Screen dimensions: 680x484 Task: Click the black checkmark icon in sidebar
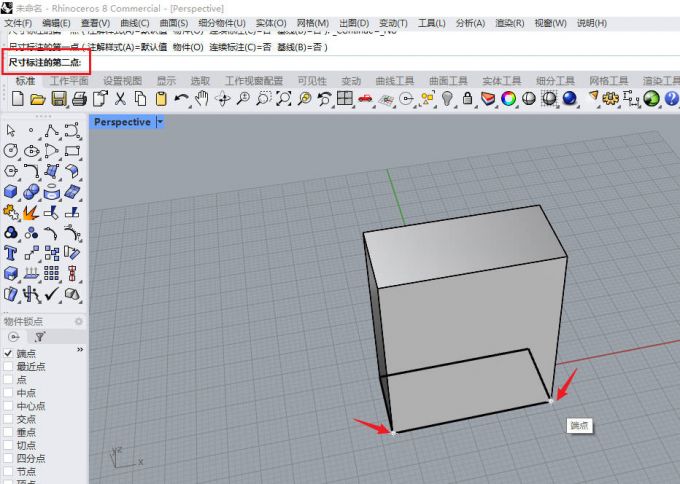point(52,294)
